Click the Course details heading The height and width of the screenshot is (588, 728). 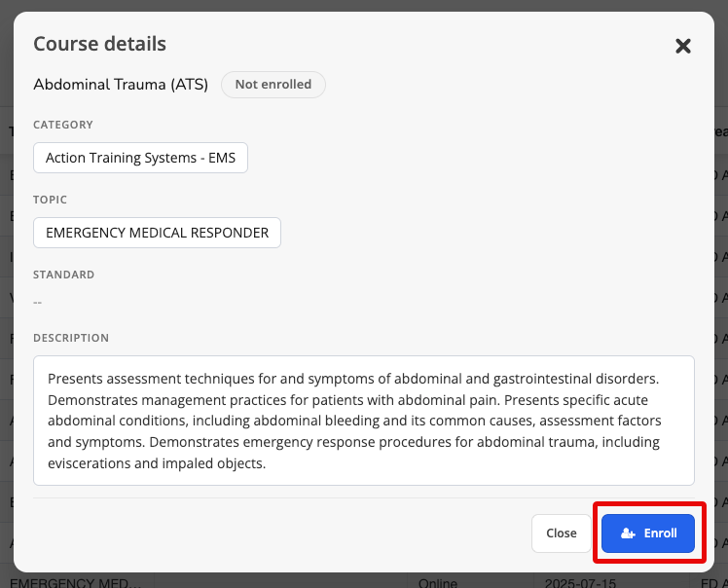[x=99, y=44]
